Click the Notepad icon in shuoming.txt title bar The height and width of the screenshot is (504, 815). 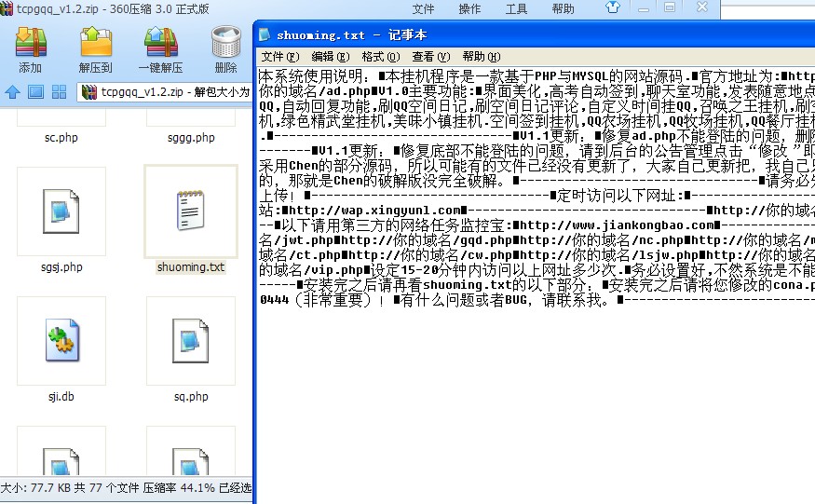click(265, 34)
